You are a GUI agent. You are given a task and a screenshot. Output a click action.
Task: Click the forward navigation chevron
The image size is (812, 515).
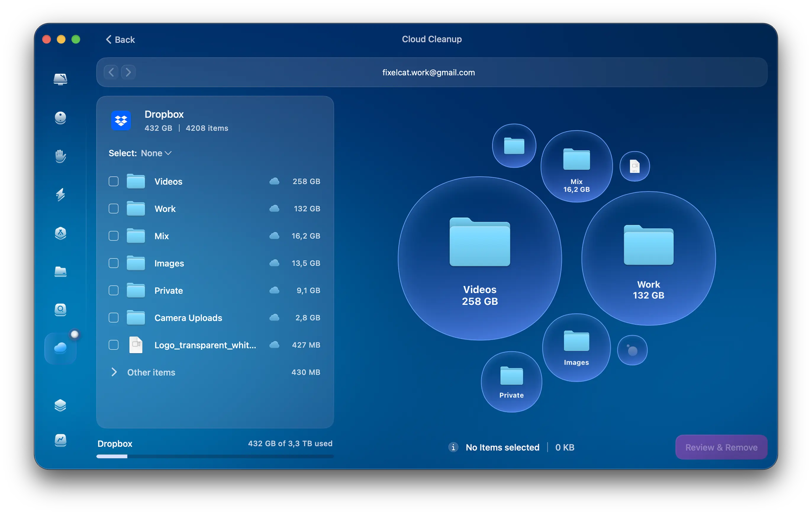(128, 72)
